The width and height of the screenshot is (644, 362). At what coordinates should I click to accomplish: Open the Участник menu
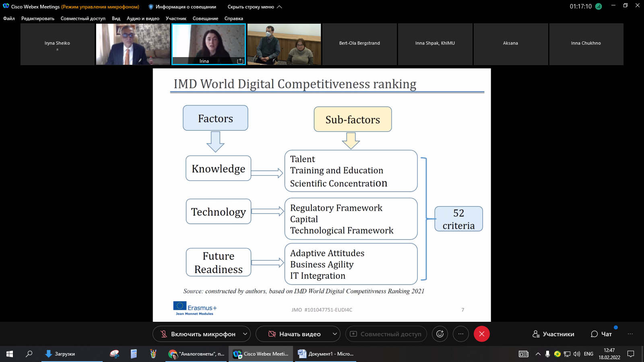[x=176, y=19]
